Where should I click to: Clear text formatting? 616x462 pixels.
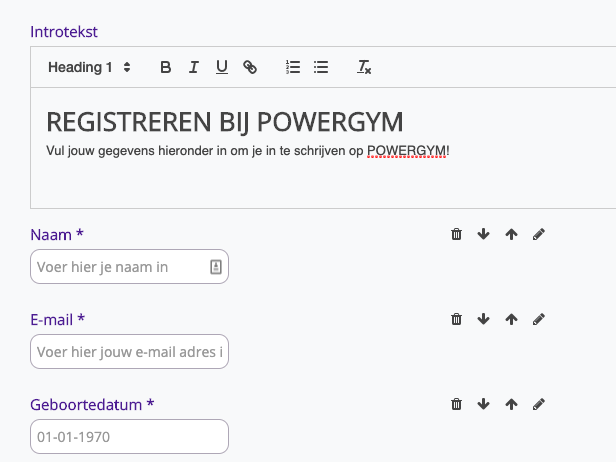(364, 67)
